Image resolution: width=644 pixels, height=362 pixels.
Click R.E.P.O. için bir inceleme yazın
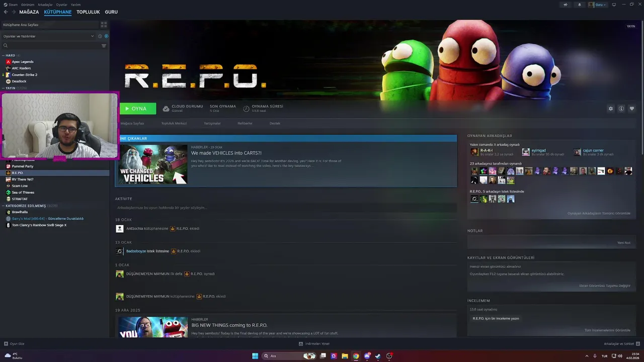point(496,318)
